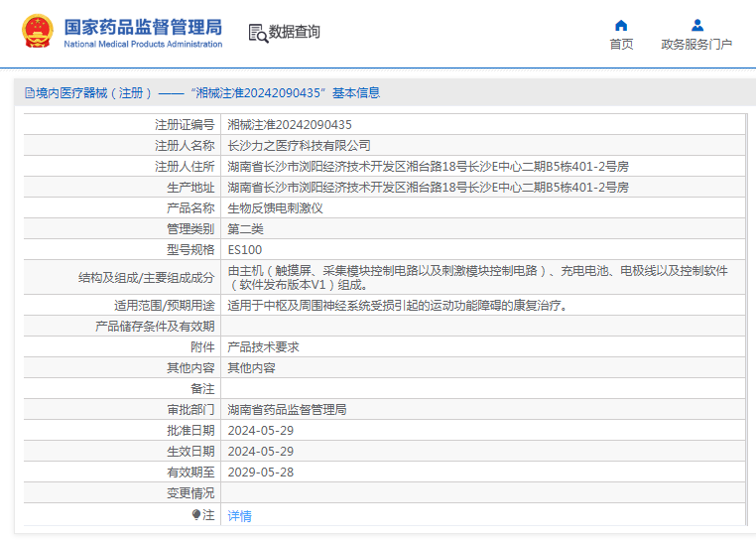756x542 pixels.
Task: Open the home page house icon
Action: (621, 25)
